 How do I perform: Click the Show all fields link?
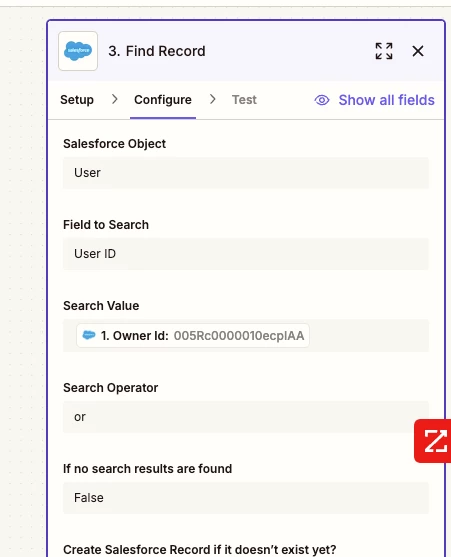tap(386, 100)
